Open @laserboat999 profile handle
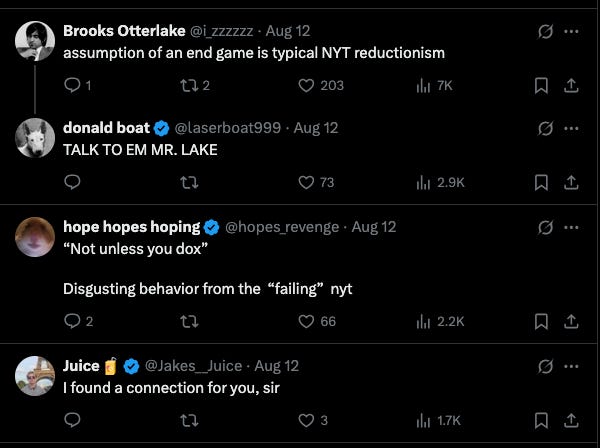Viewport: 600px width, 448px height. (228, 128)
